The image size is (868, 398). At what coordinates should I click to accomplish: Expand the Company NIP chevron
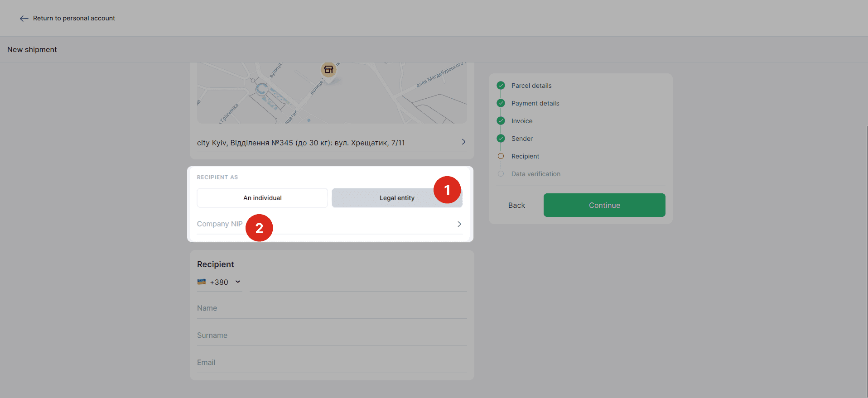click(x=459, y=224)
